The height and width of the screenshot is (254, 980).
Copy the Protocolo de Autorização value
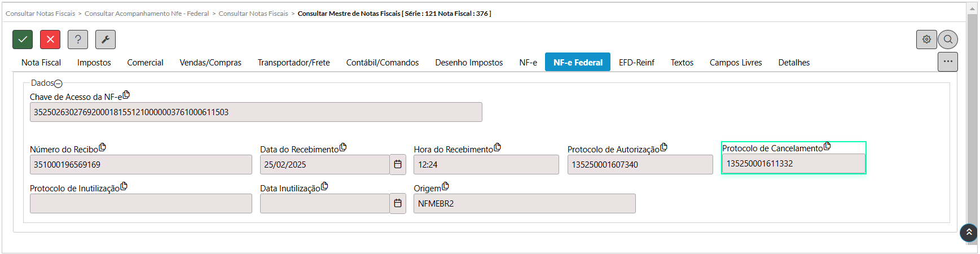[x=664, y=147]
